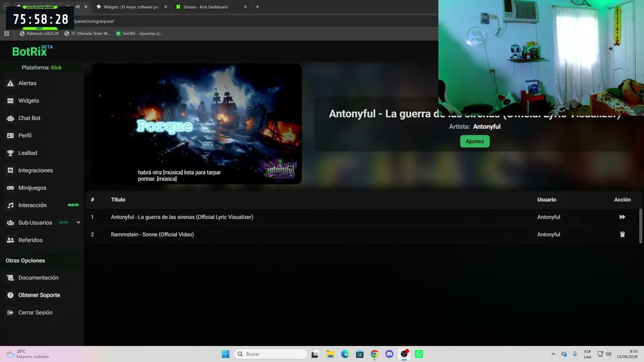Open Task View from the taskbar
The height and width of the screenshot is (362, 644).
pos(315,354)
